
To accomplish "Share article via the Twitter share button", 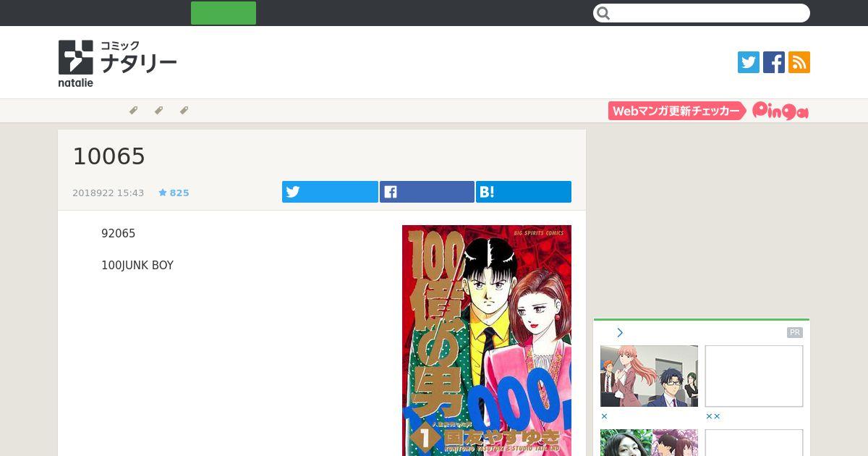I will coord(330,192).
